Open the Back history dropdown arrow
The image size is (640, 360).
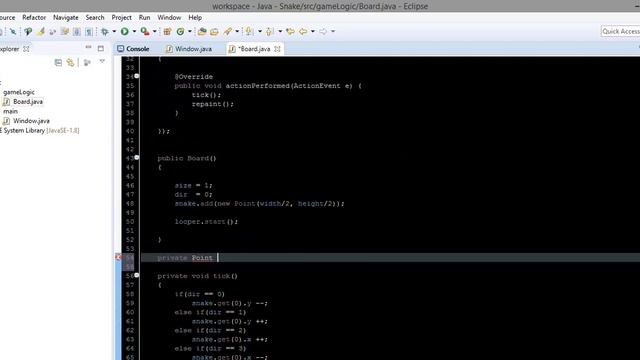click(x=313, y=31)
